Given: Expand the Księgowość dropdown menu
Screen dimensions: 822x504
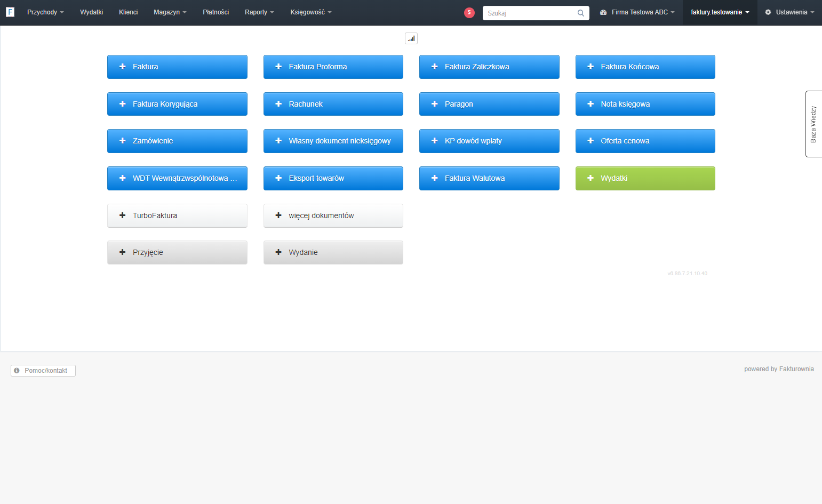Looking at the screenshot, I should coord(311,12).
